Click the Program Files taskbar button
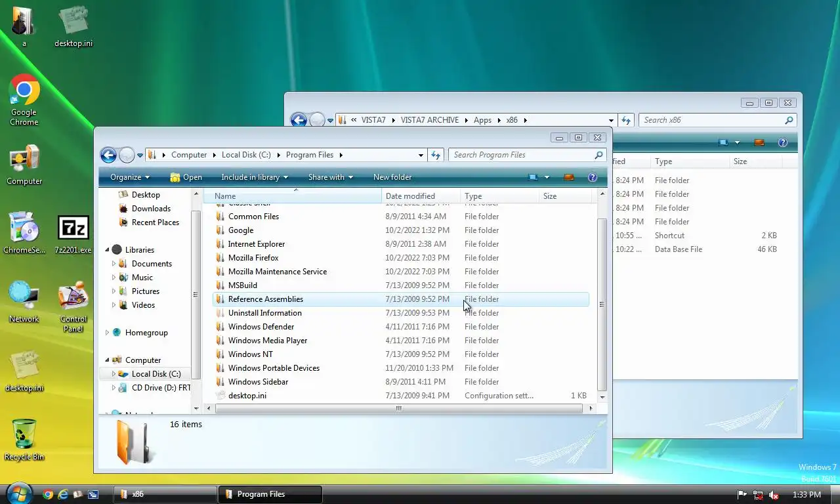This screenshot has height=504, width=840. [x=270, y=494]
